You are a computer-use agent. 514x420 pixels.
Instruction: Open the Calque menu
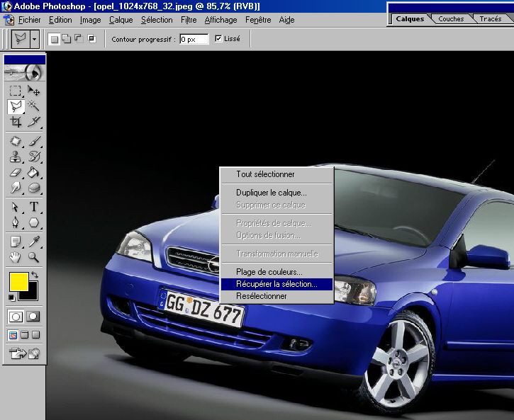click(x=121, y=20)
